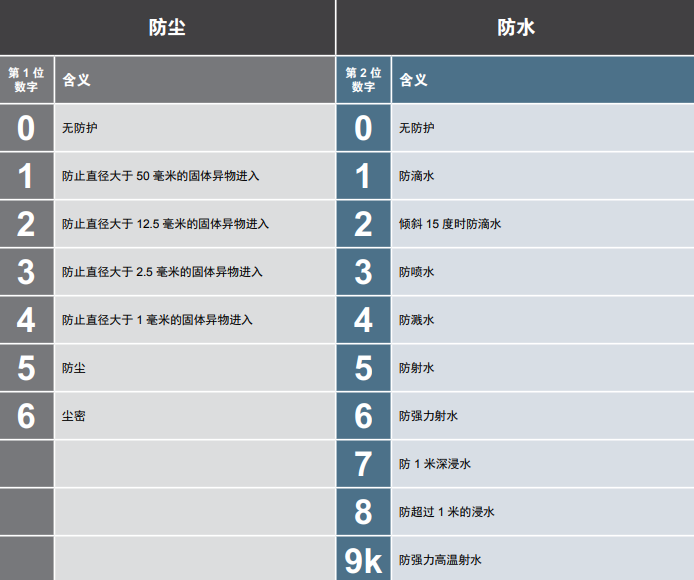
Task: Select the digit 8 cell in waterproof column
Action: 363,512
